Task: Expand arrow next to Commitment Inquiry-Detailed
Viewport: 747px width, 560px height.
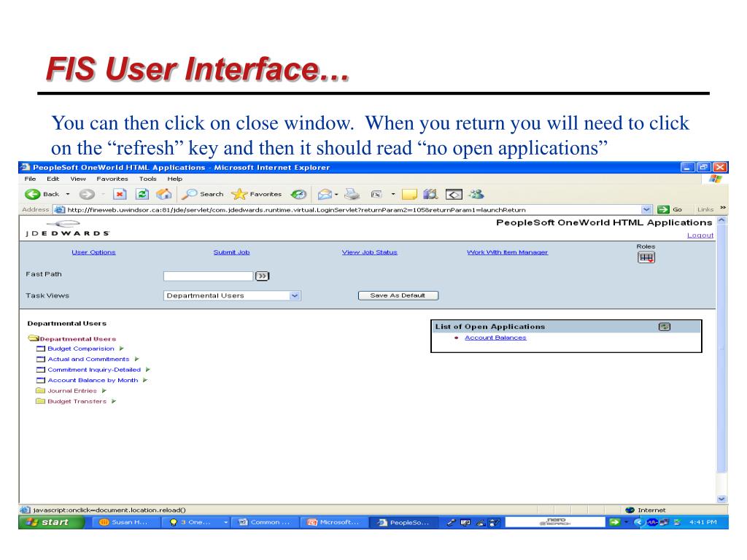Action: 148,370
